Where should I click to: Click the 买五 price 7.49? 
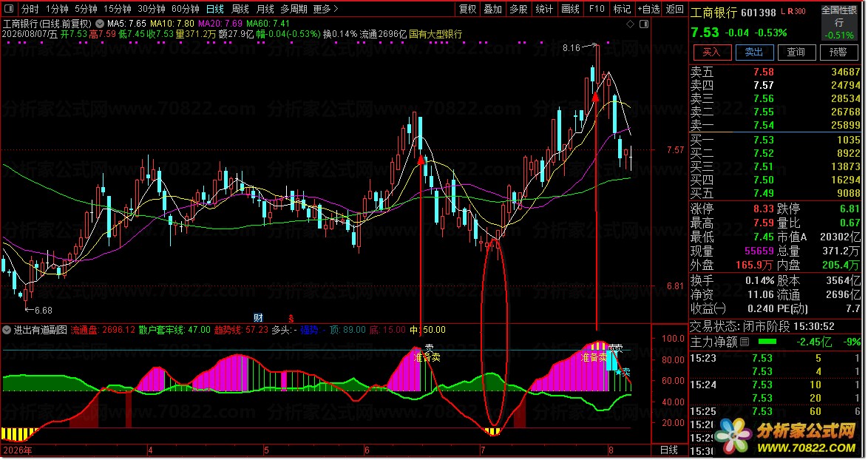763,193
